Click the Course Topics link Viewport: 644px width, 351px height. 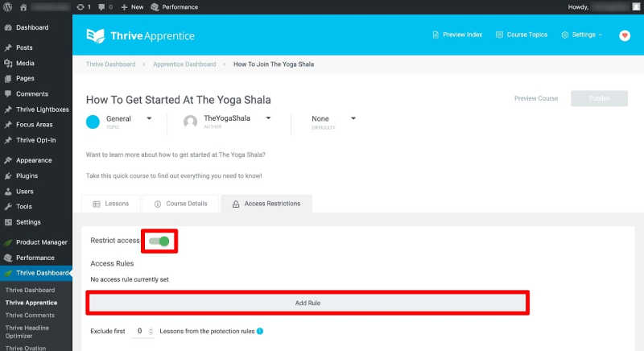coord(527,35)
